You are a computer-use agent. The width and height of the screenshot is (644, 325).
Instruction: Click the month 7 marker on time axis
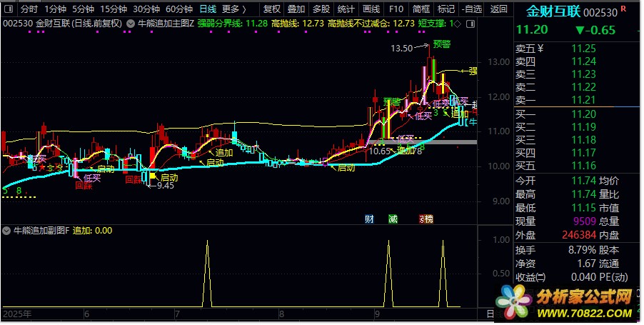[177, 314]
